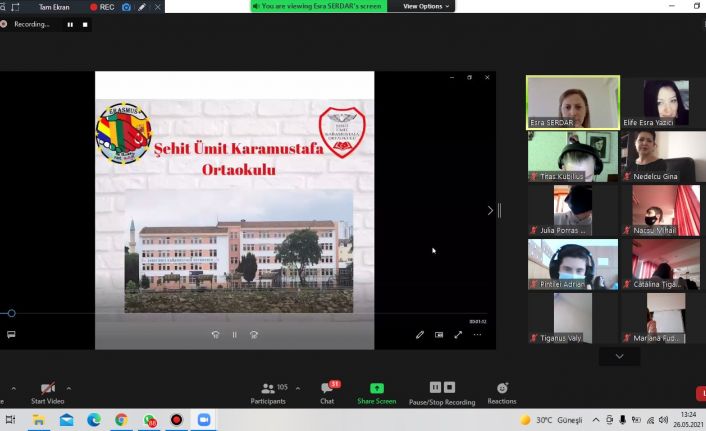Image resolution: width=706 pixels, height=431 pixels.
Task: Select Esra SERDAR's video thumbnail
Action: pyautogui.click(x=573, y=102)
